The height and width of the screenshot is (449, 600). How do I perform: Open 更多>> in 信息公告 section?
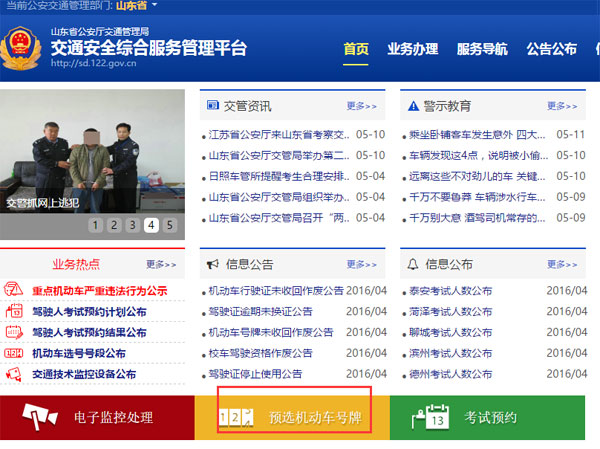coord(362,265)
